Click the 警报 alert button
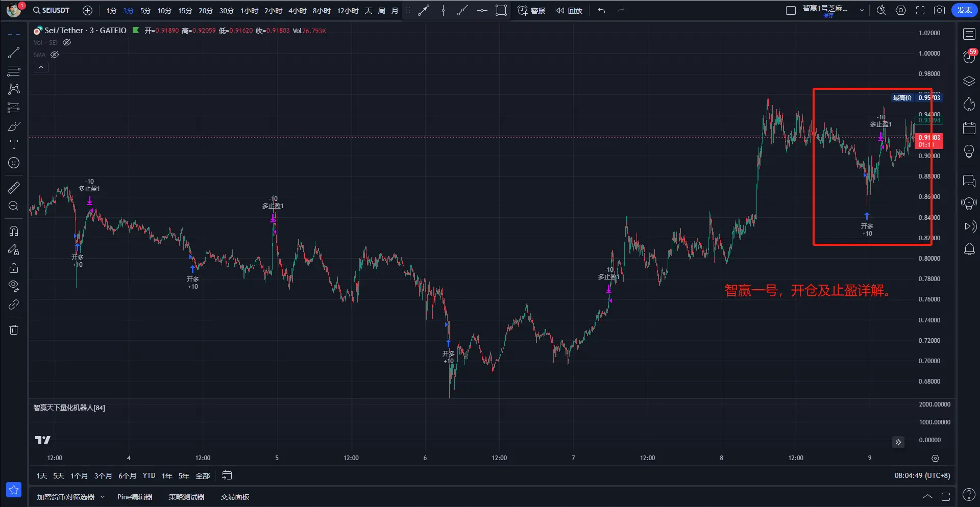Viewport: 980px width, 507px height. [531, 10]
